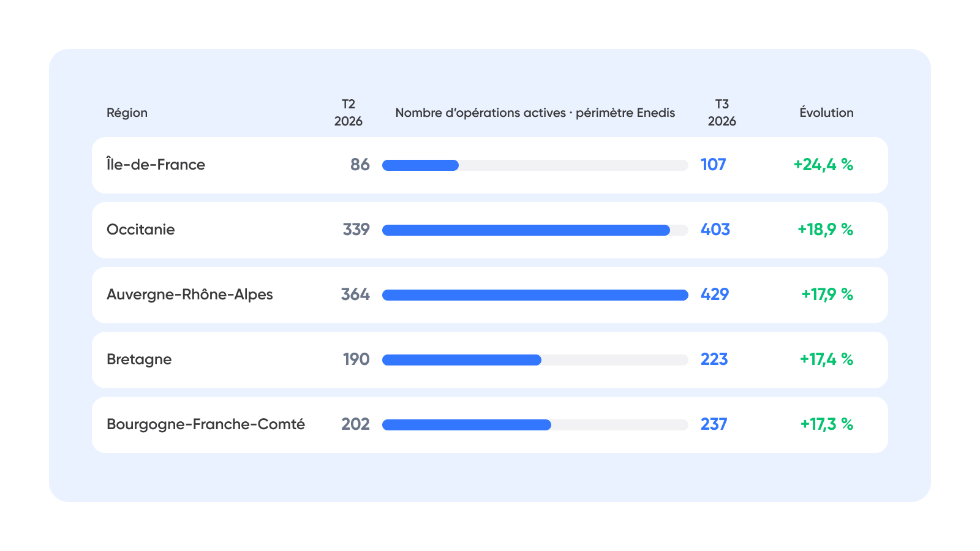The width and height of the screenshot is (980, 551).
Task: Click the Bretagne progress bar
Action: pos(535,360)
